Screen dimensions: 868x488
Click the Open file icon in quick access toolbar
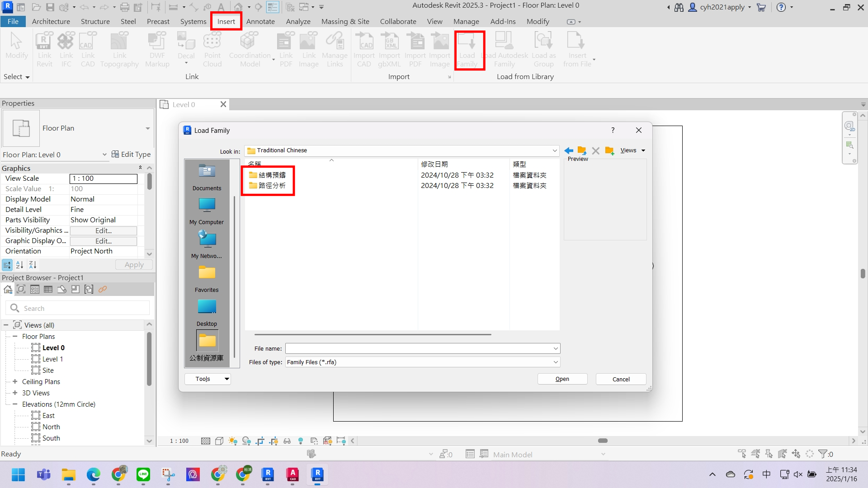[37, 7]
